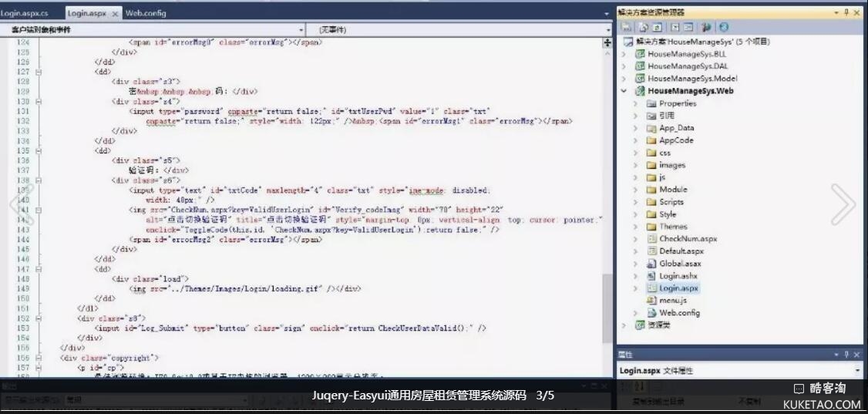
Task: Collapse the HouseManageSys.Web project node
Action: 624,91
